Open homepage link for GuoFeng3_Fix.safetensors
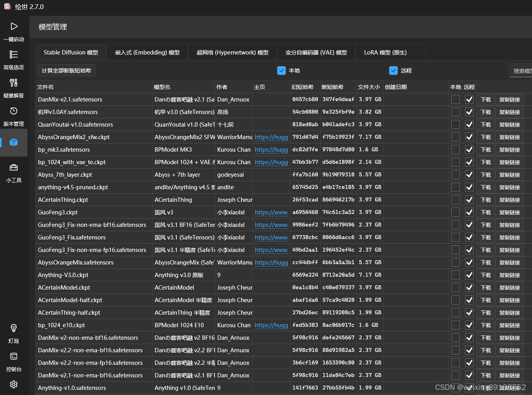532x395 pixels. pos(271,237)
